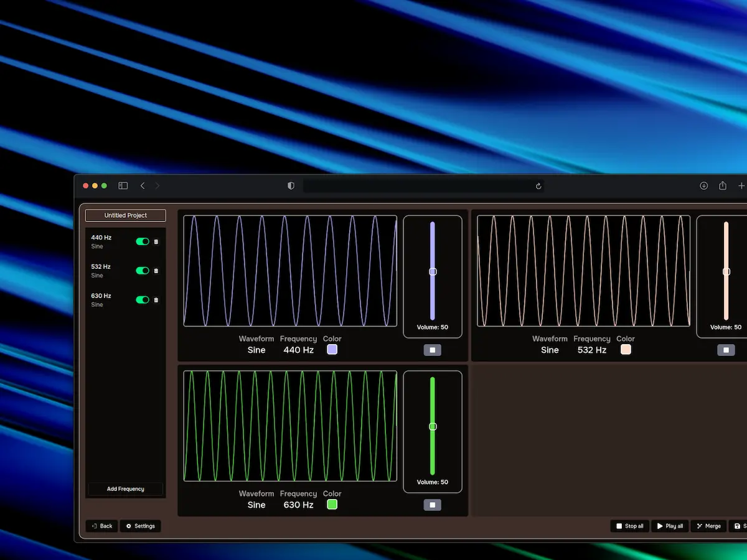Toggle the 440 Hz sine switch off
747x560 pixels.
pos(143,241)
